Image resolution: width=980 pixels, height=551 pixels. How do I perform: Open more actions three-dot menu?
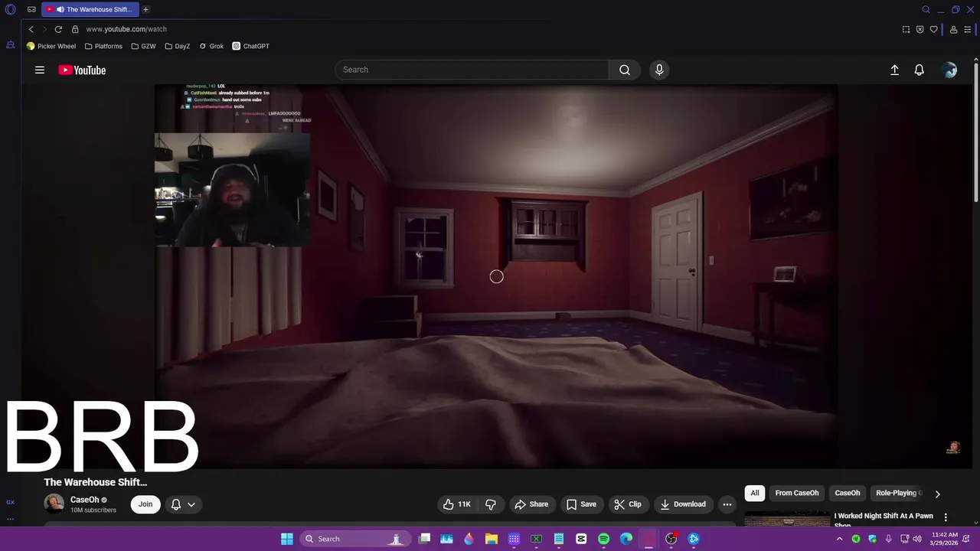[727, 504]
